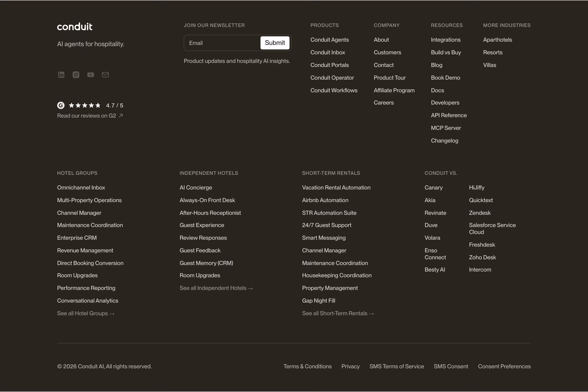Screen dimensions: 588x392
Task: Open the Privacy policy link
Action: (351, 366)
